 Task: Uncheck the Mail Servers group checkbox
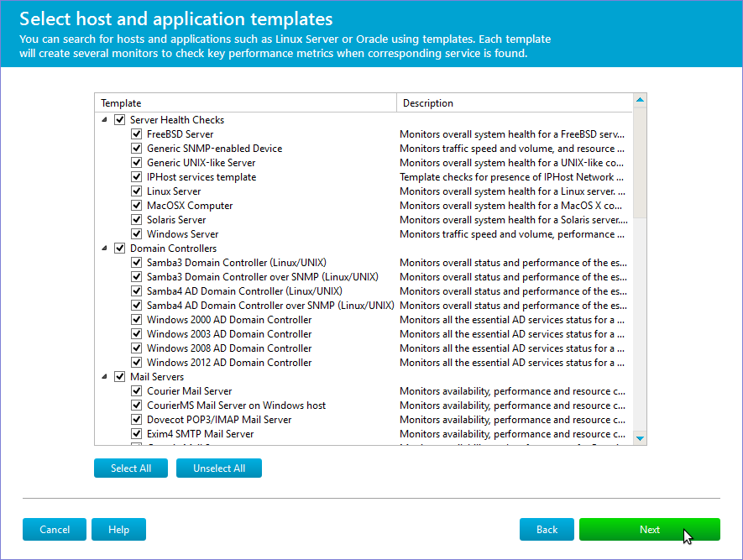tap(120, 377)
